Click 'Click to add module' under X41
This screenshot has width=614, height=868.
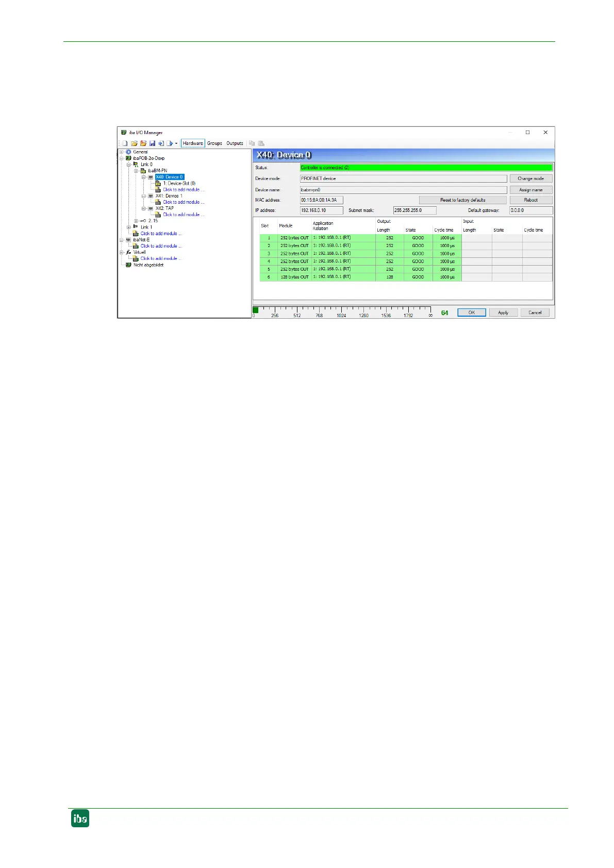(x=184, y=202)
